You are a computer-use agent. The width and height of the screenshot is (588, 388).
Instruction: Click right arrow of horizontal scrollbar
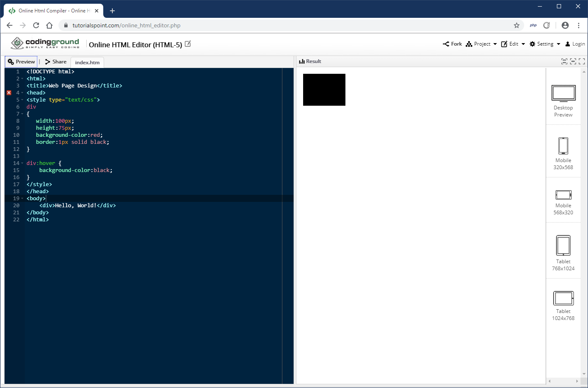(x=577, y=381)
